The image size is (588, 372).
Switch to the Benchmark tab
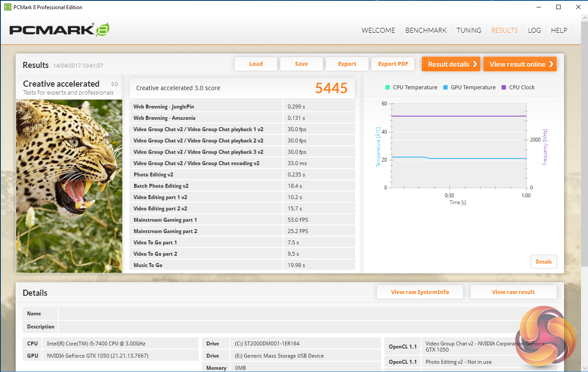(x=426, y=30)
